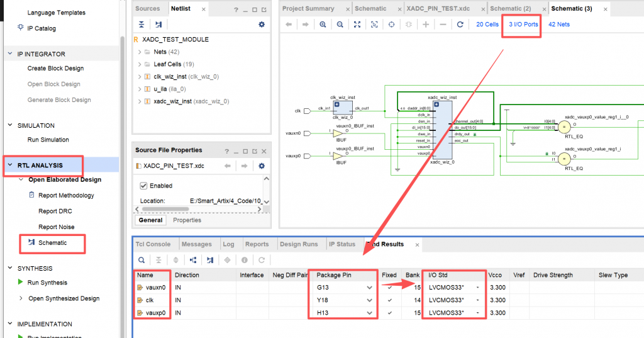Click the zoom fit icon in schematic toolbar
The height and width of the screenshot is (338, 644).
click(357, 25)
